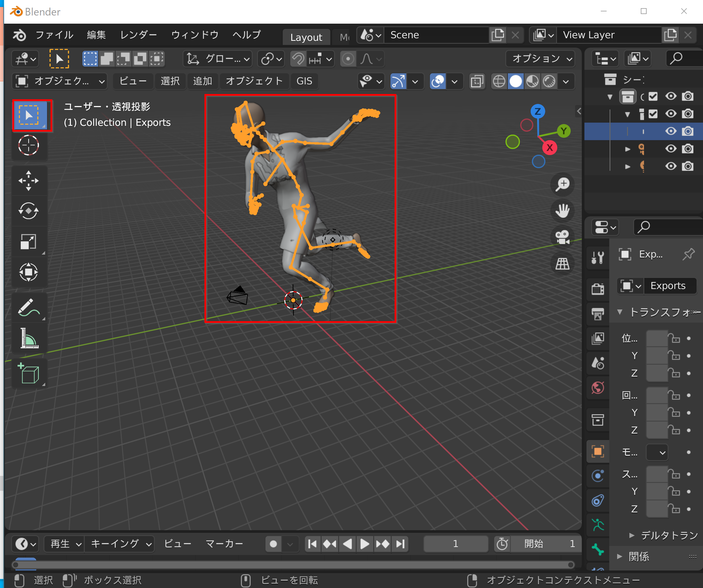Select the 3D Cursor tool
Screen dimensions: 703x588
[28, 145]
